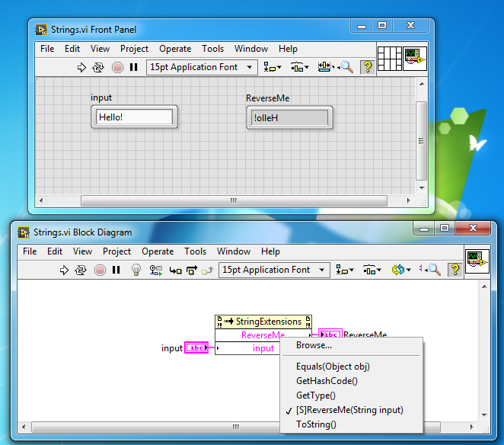Open File menu in Front Panel
Viewport: 504px width, 445px height.
(x=47, y=49)
